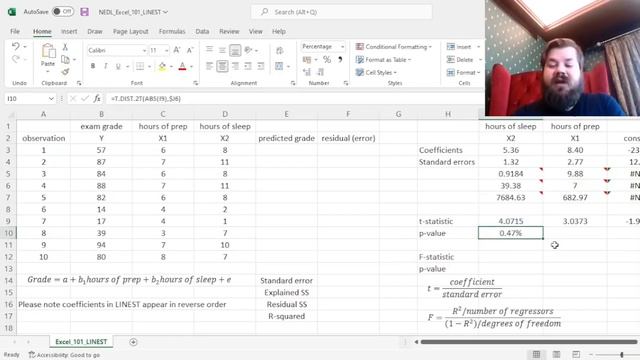Switch to the Formulas tab
Image resolution: width=640 pixels, height=360 pixels.
pyautogui.click(x=172, y=31)
